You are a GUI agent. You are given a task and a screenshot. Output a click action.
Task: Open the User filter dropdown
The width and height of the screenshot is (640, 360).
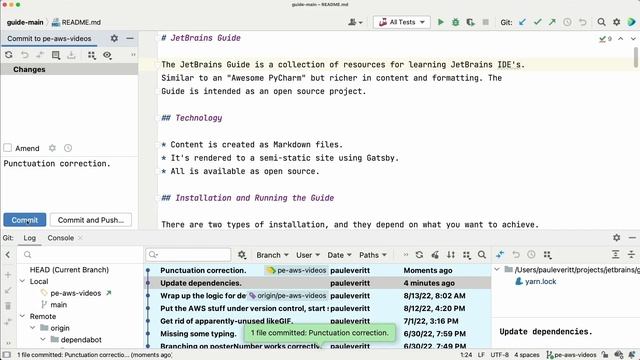tap(308, 255)
